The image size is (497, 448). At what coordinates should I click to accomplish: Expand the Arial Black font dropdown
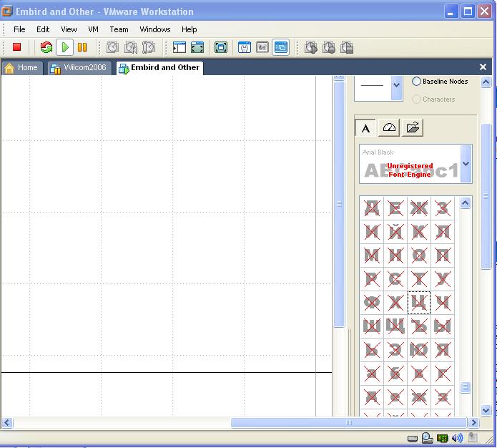click(466, 164)
